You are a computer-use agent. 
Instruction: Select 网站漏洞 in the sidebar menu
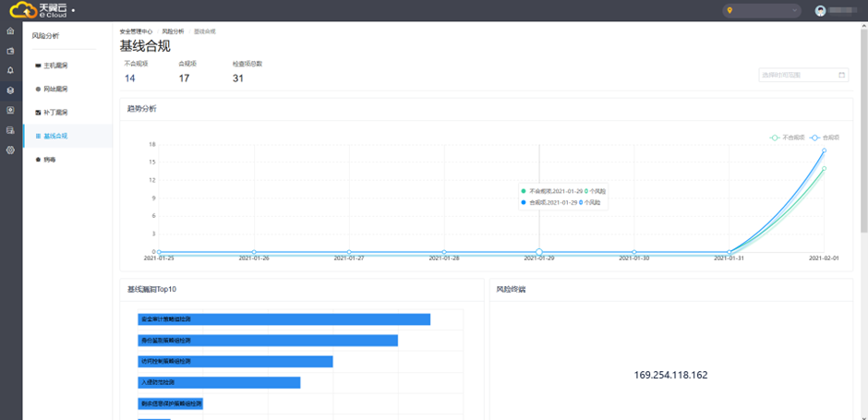(x=55, y=89)
